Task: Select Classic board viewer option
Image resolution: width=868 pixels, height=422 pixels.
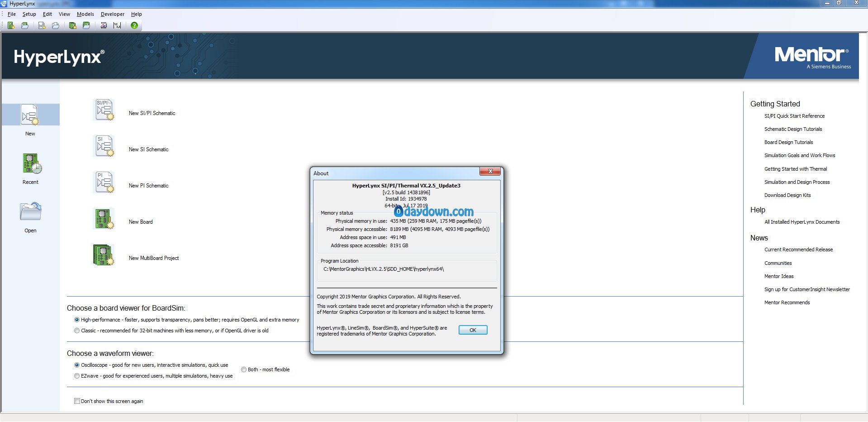Action: point(77,331)
